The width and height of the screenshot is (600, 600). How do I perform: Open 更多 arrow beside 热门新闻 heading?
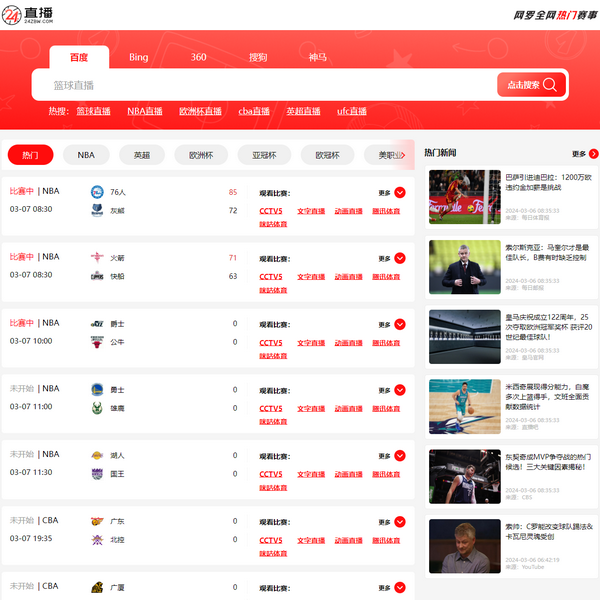[x=593, y=154]
